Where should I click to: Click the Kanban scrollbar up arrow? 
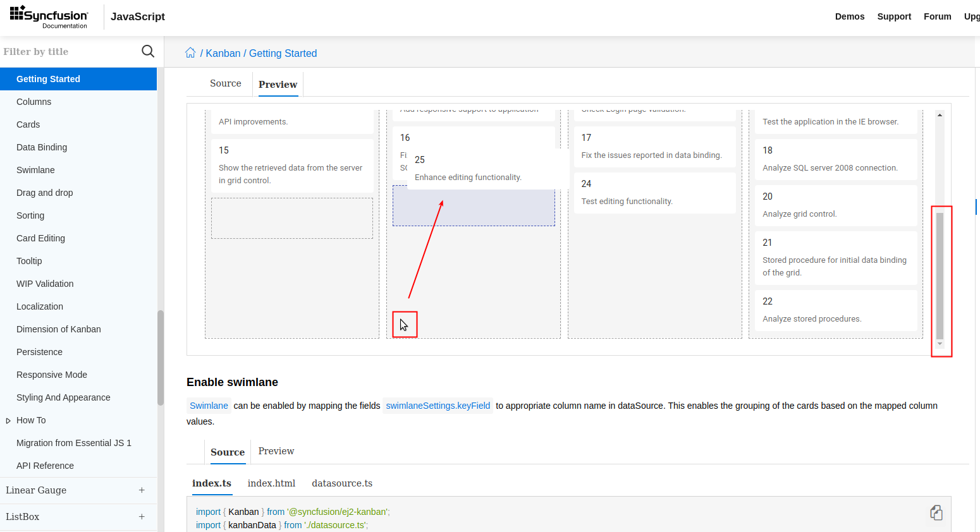940,115
